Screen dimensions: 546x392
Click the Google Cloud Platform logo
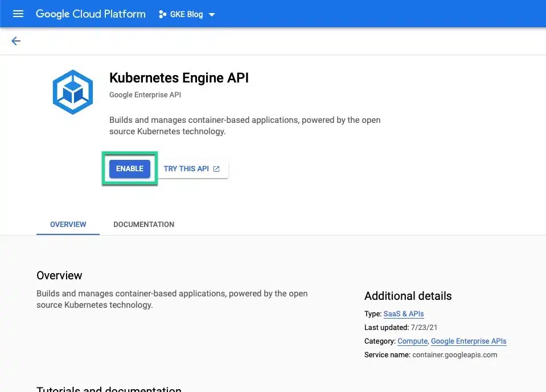pyautogui.click(x=90, y=14)
